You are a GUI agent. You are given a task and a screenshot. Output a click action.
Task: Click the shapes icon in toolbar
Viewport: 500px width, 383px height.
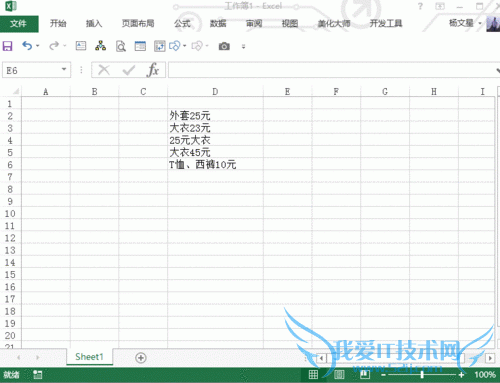pyautogui.click(x=175, y=46)
